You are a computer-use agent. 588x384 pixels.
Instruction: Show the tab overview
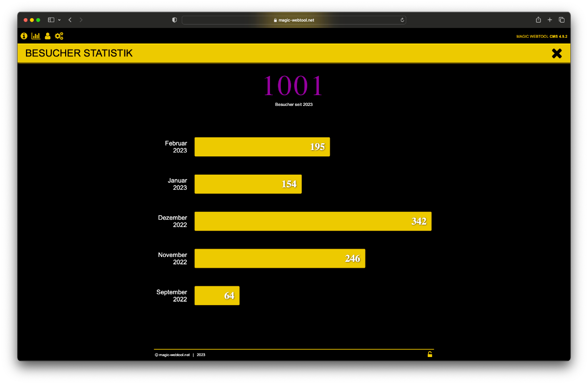pos(562,20)
